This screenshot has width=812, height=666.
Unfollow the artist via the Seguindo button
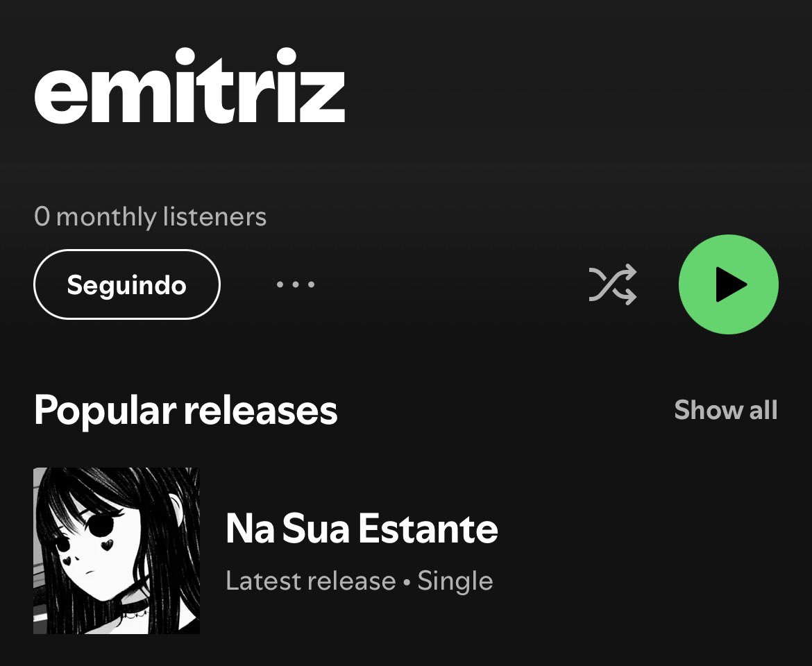pos(127,284)
